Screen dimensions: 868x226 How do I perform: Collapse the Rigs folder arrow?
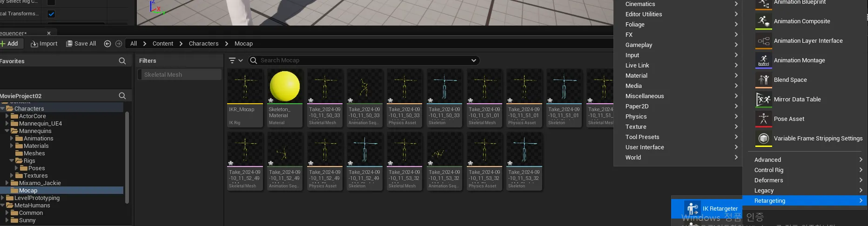pos(12,160)
